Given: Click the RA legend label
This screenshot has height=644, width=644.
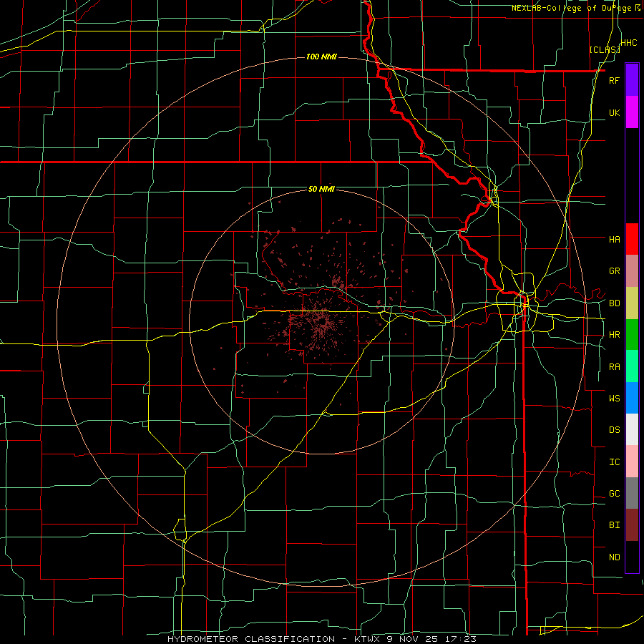Looking at the screenshot, I should click(614, 367).
